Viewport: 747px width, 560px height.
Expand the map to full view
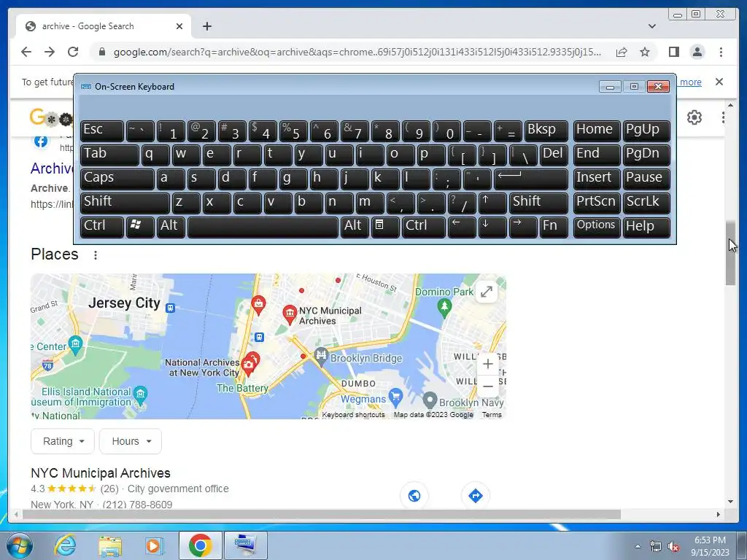487,292
